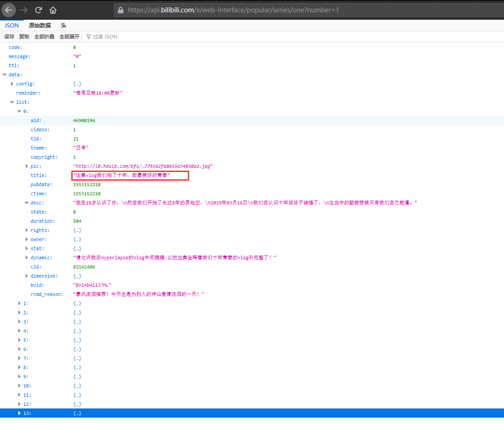Image resolution: width=504 pixels, height=424 pixels.
Task: Collapse list item 0
Action: click(19, 111)
